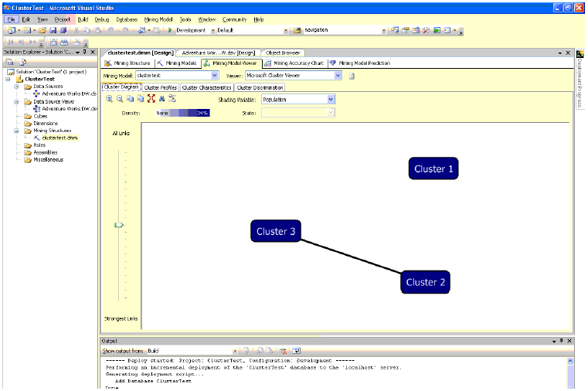
Task: Click the Properties icon in Solution Explorer toolbar
Action: click(x=11, y=62)
